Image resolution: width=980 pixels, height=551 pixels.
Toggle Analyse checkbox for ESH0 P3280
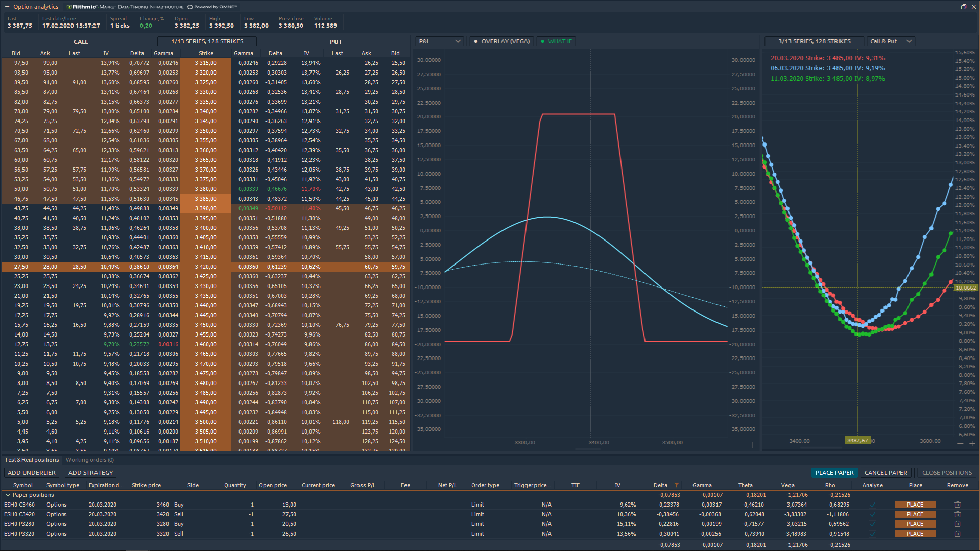click(x=872, y=524)
